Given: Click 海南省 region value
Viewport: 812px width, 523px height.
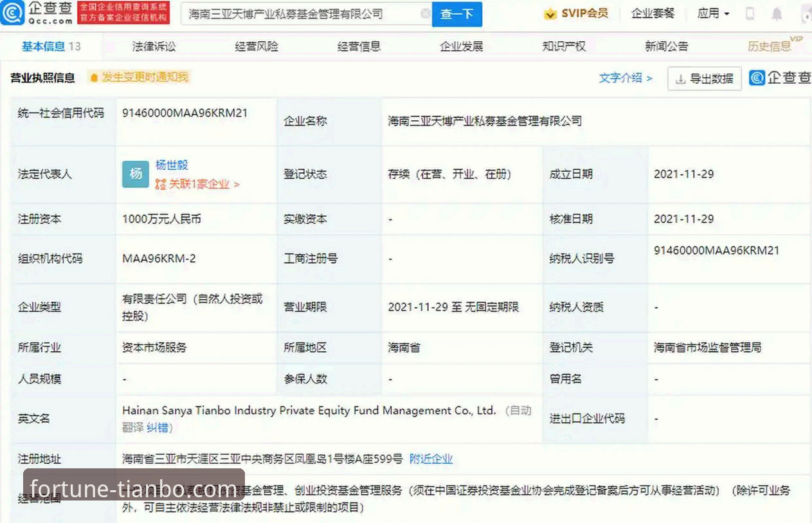Looking at the screenshot, I should pyautogui.click(x=404, y=347).
